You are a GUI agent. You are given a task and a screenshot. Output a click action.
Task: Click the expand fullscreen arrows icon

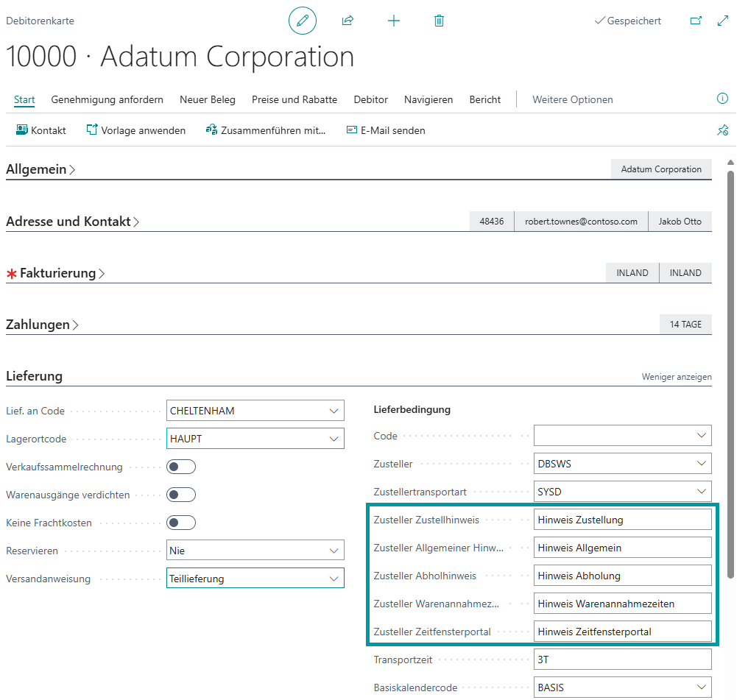pos(723,21)
